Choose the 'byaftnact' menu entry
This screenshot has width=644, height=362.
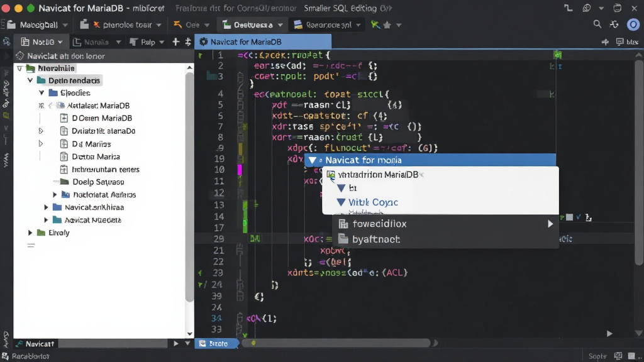[446, 239]
